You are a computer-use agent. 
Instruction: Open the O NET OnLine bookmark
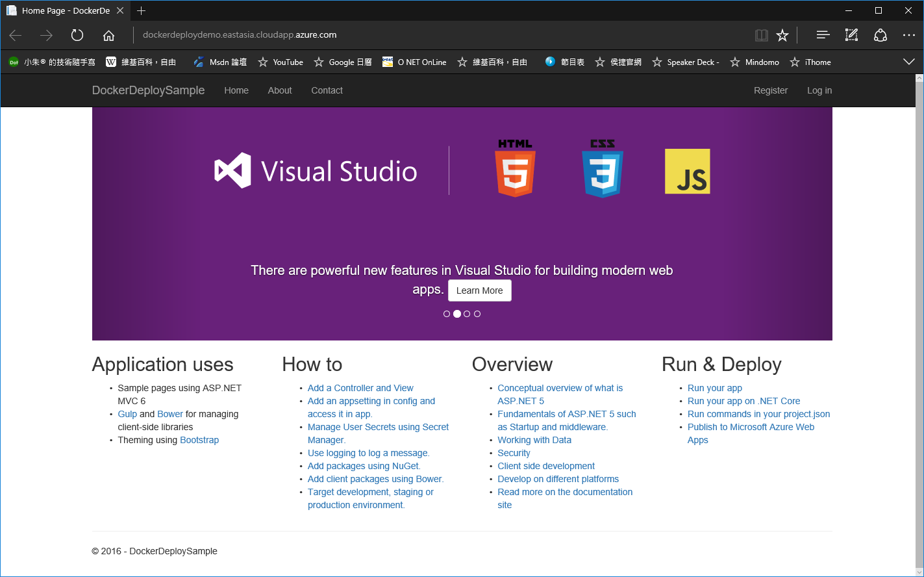click(x=414, y=62)
